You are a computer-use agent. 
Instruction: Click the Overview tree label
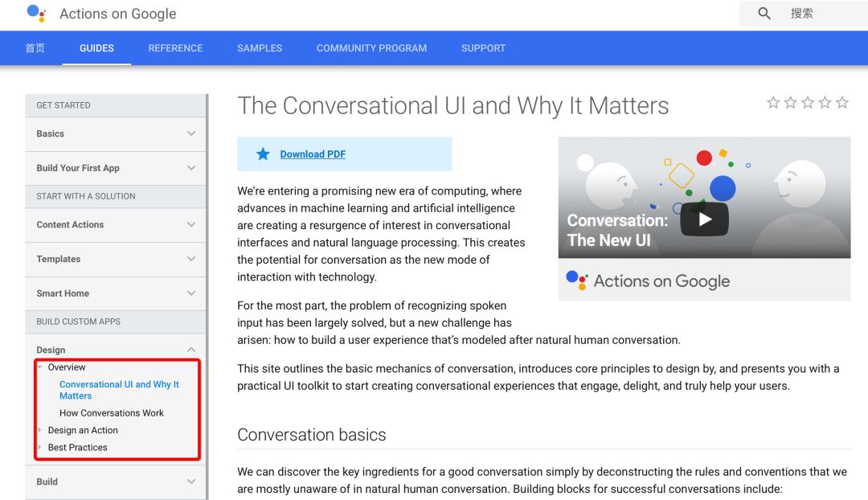click(67, 367)
